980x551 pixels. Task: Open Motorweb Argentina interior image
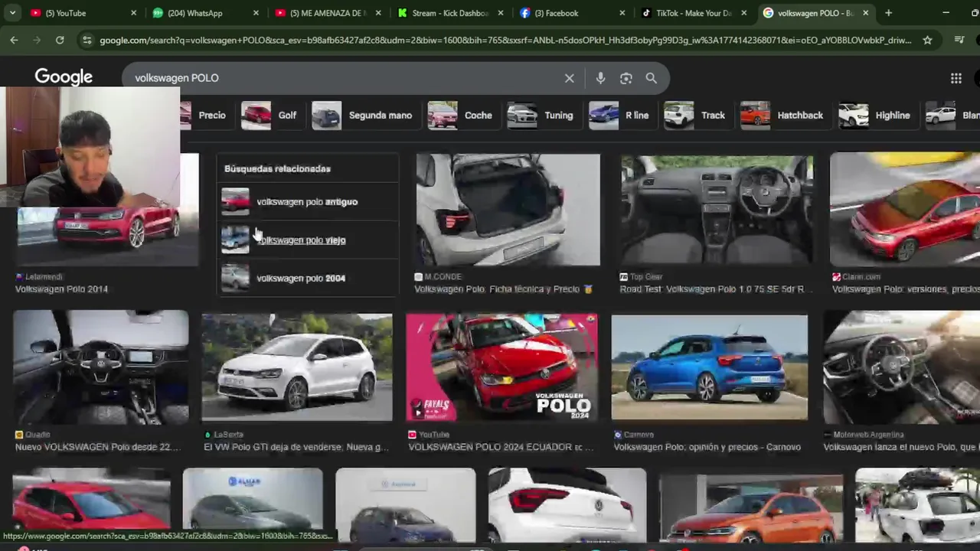(x=902, y=367)
